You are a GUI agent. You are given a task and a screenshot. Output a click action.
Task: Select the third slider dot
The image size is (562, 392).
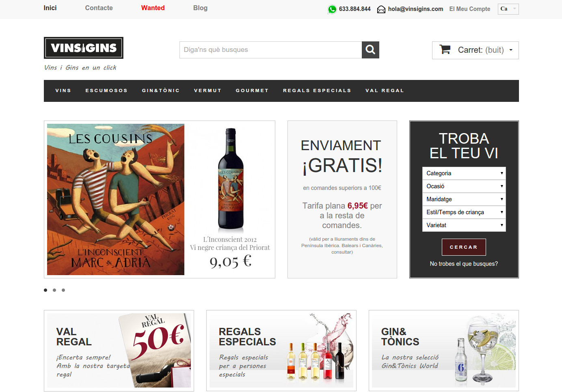63,290
